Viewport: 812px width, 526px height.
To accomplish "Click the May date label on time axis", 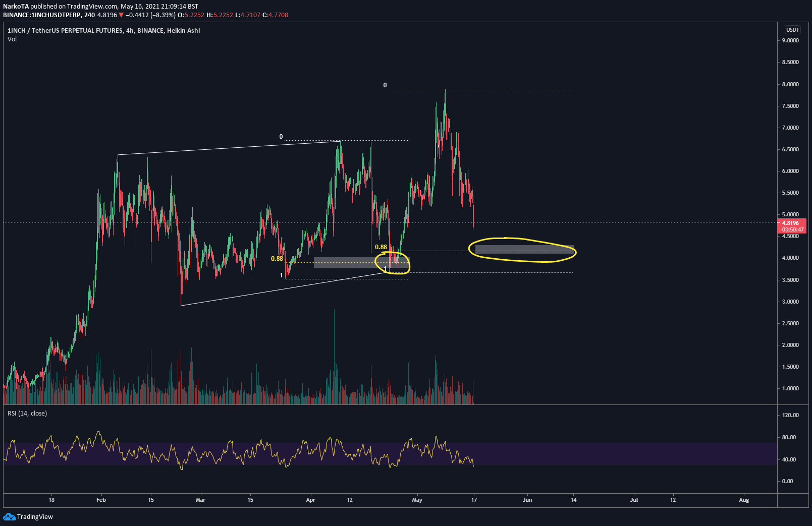I will click(x=417, y=500).
